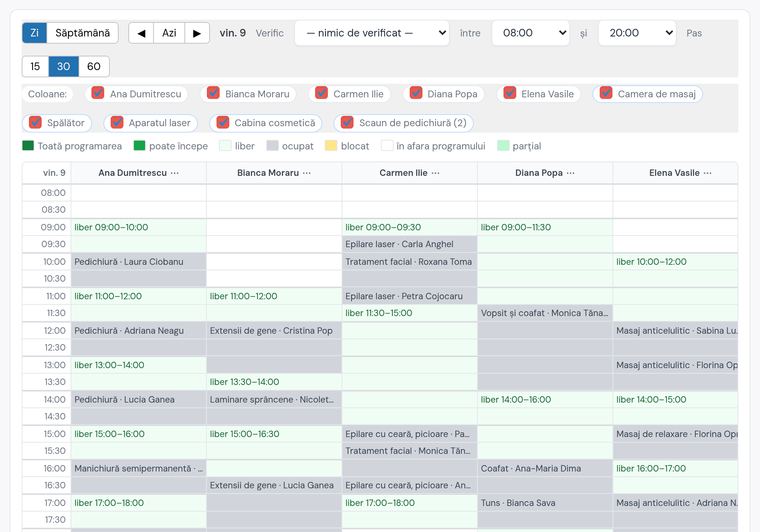This screenshot has width=760, height=532.
Task: Toggle Spălător column checkbox
Action: tap(35, 122)
